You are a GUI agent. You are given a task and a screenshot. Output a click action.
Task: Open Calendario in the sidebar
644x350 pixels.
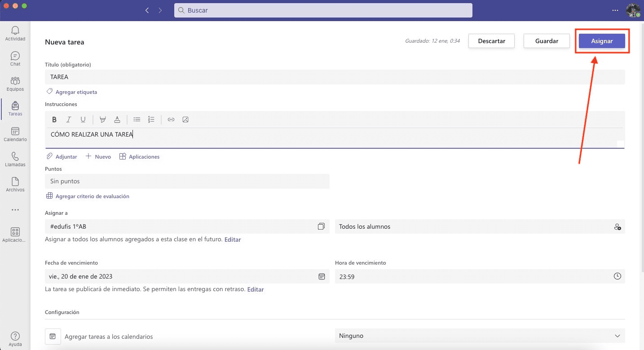coord(15,134)
